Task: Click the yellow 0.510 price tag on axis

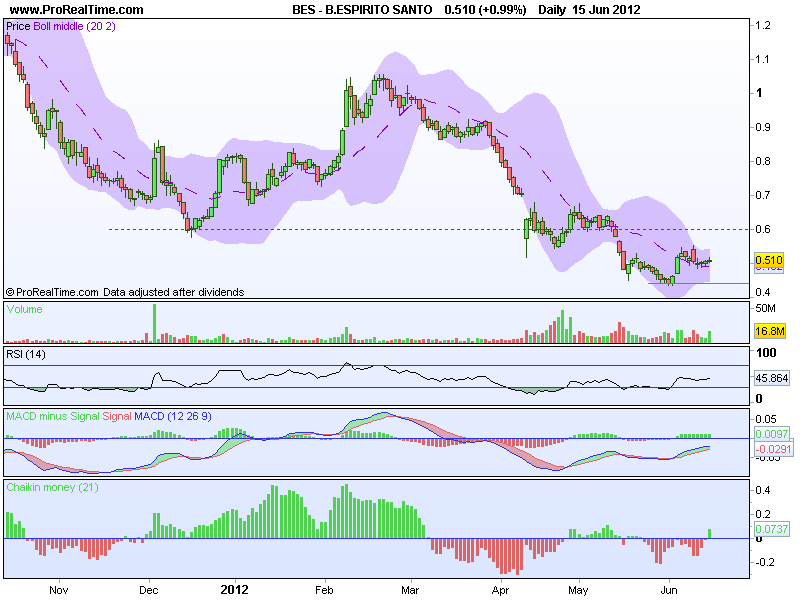Action: [x=768, y=260]
